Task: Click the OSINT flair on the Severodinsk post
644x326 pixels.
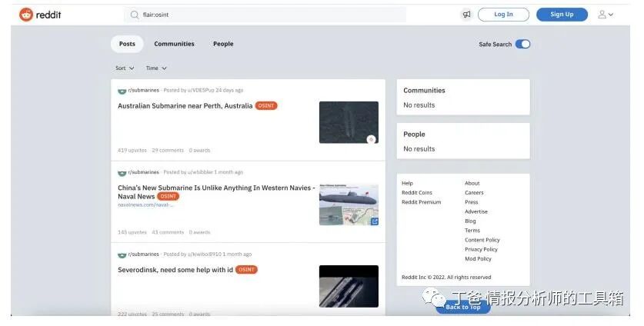Action: pyautogui.click(x=246, y=270)
